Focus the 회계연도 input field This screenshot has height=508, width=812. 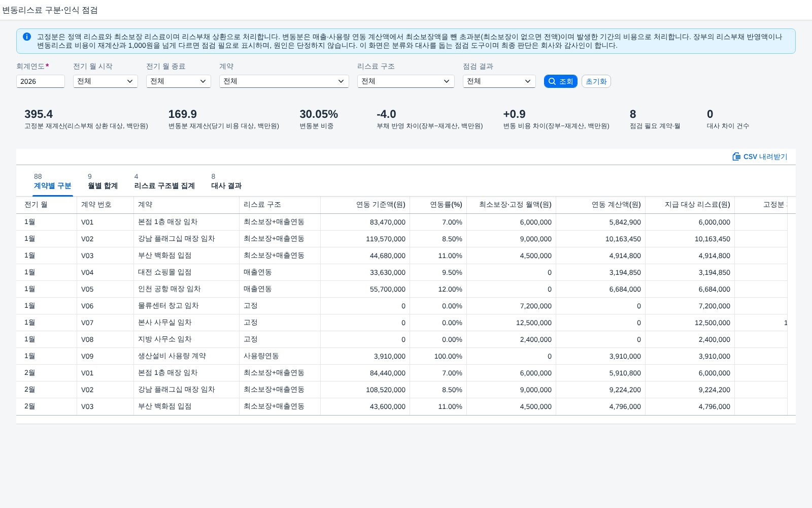(x=41, y=81)
